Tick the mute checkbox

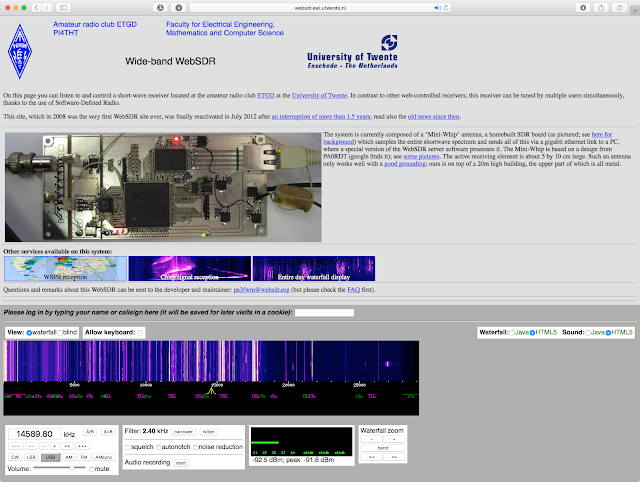point(92,469)
